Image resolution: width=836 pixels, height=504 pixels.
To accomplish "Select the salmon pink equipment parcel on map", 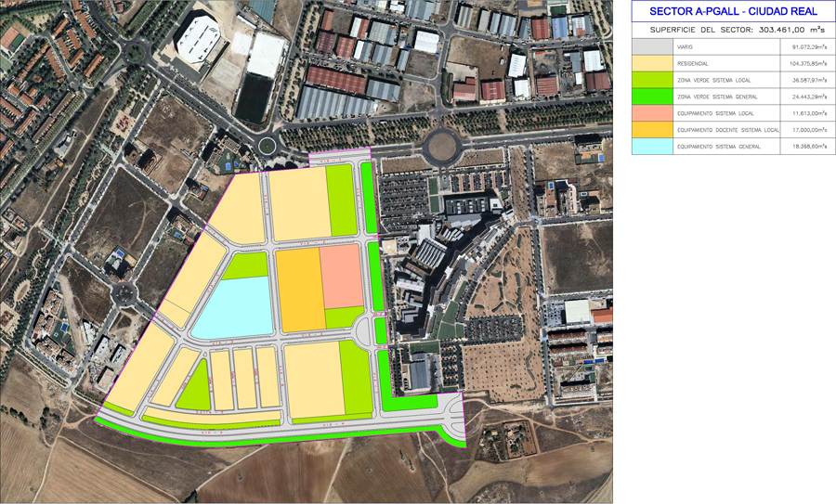I will coord(341,276).
